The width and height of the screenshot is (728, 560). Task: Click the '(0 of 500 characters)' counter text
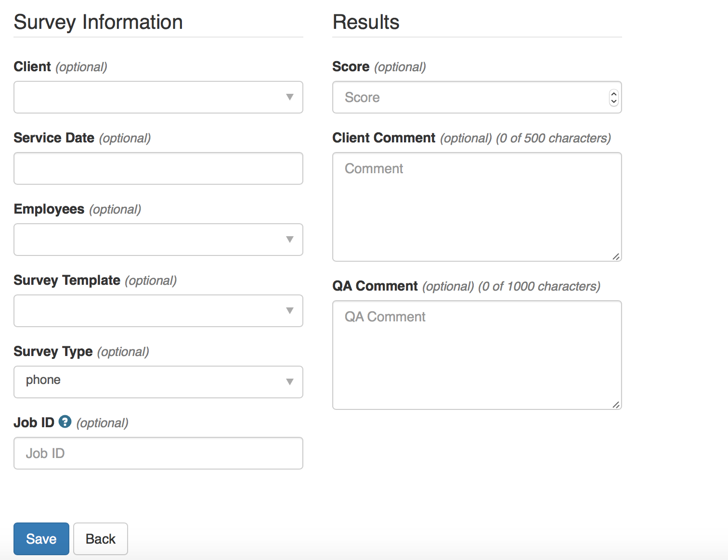click(553, 138)
